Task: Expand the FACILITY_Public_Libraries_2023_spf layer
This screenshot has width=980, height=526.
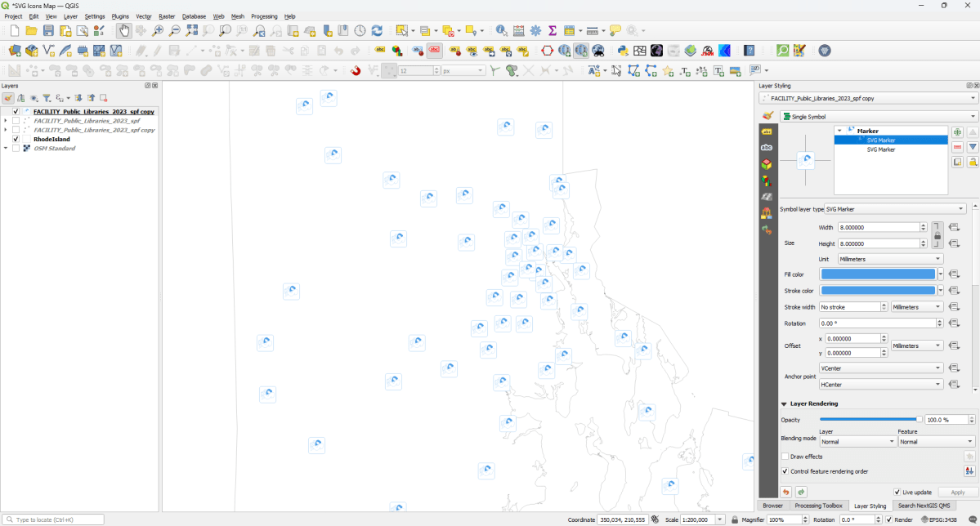Action: (7, 120)
